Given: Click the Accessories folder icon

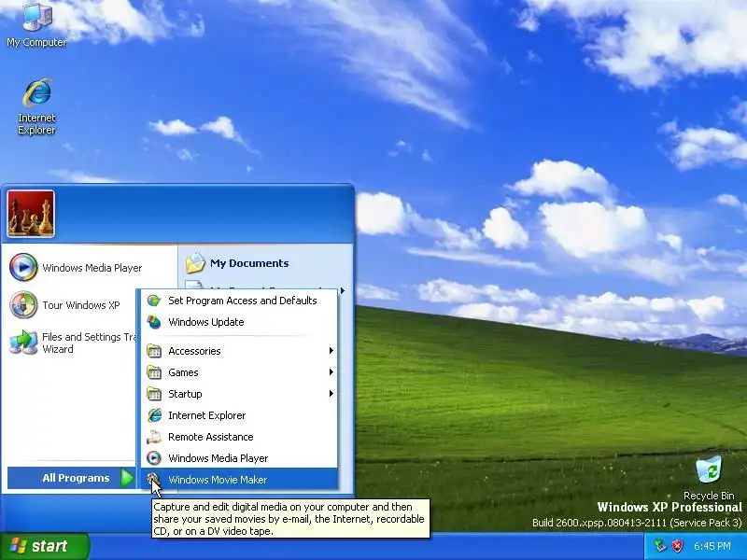Looking at the screenshot, I should click(x=154, y=351).
